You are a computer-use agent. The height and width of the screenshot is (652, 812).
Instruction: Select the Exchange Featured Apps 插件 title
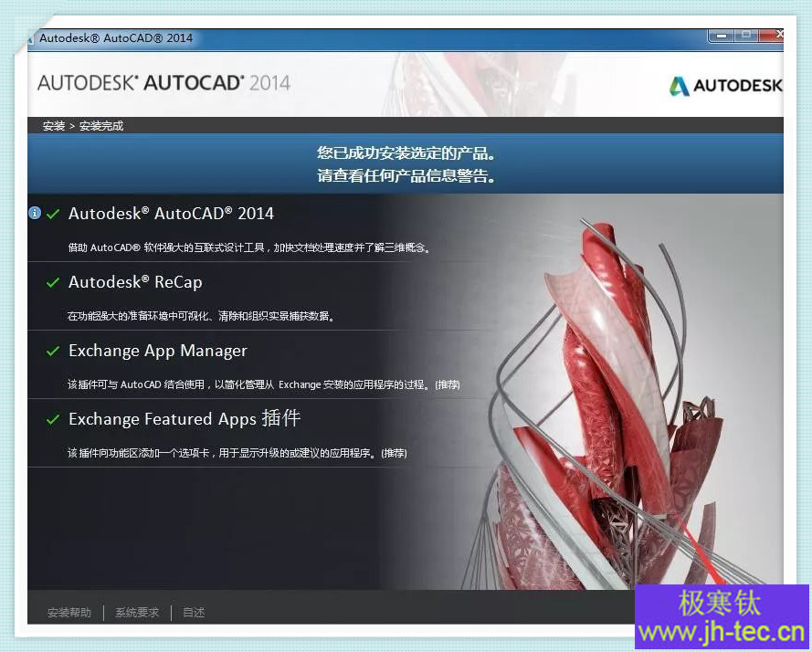click(185, 418)
